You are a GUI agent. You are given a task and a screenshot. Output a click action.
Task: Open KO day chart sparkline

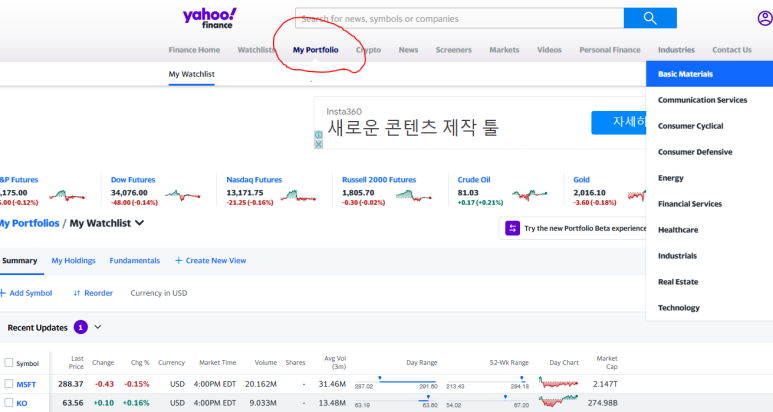click(558, 401)
